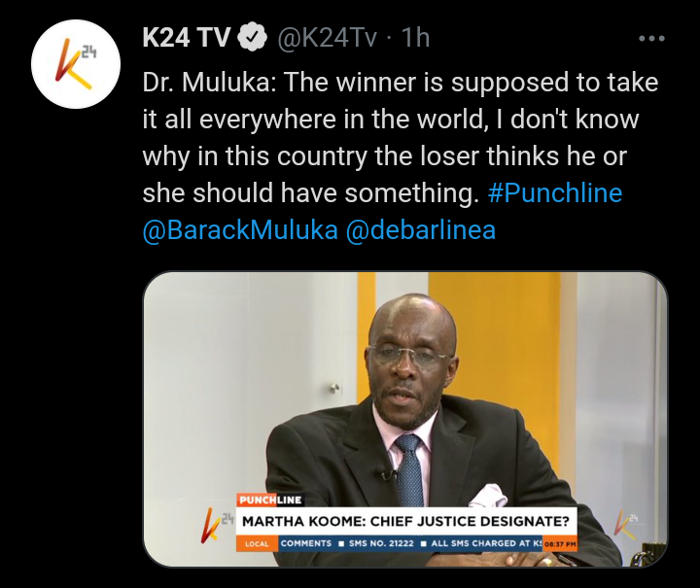This screenshot has height=588, width=700.
Task: Open the 1h timestamp link
Action: pos(415,37)
